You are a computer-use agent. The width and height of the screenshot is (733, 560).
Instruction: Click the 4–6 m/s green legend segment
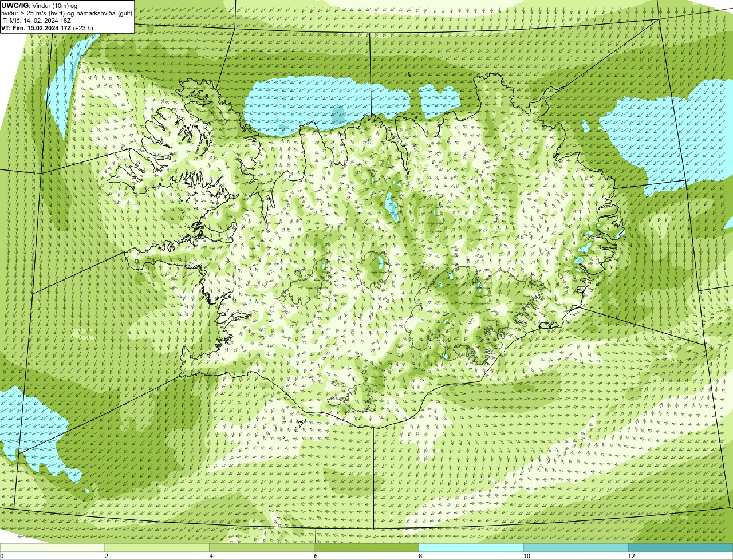[262, 548]
